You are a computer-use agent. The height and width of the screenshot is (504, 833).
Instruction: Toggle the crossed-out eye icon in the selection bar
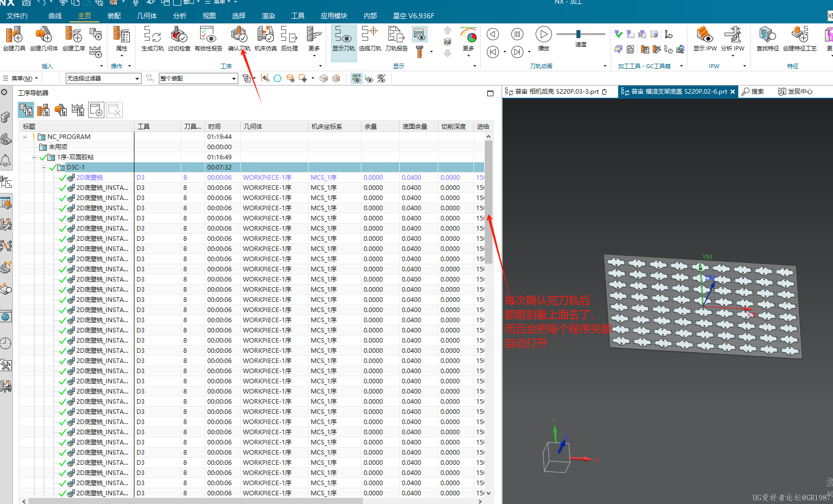click(x=381, y=78)
